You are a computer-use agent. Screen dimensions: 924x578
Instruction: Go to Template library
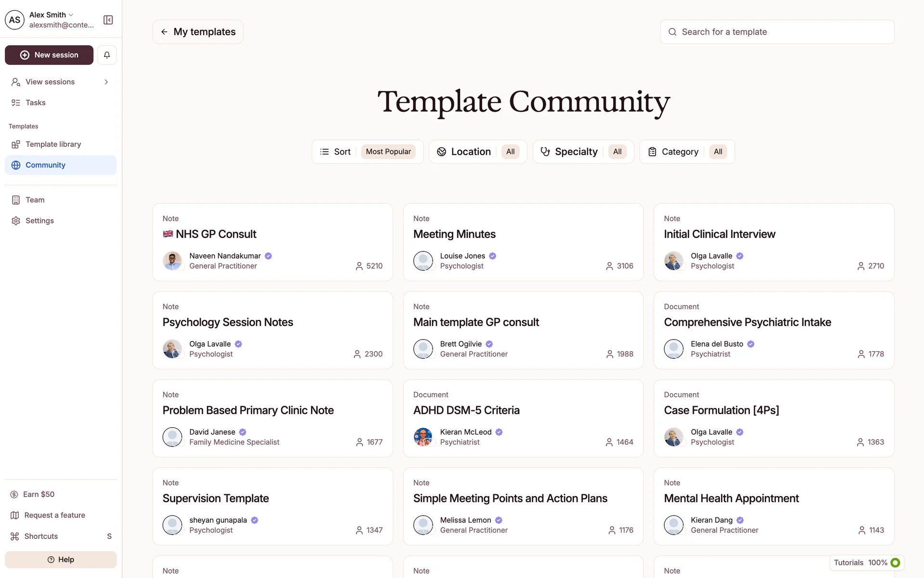point(53,144)
